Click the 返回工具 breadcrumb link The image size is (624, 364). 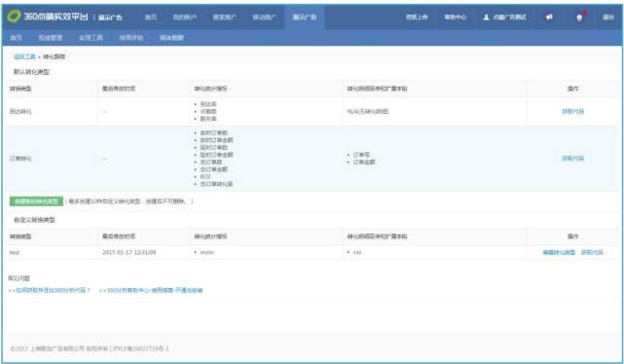(24, 56)
